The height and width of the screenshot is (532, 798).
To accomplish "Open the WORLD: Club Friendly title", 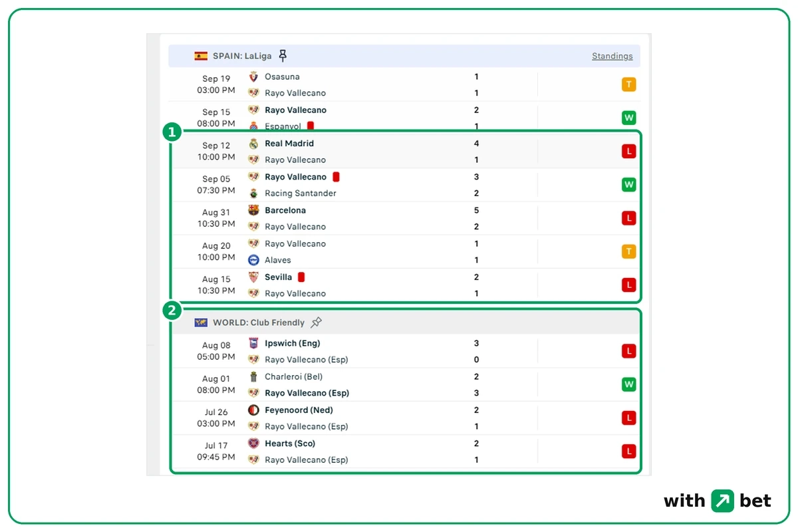I will [259, 323].
